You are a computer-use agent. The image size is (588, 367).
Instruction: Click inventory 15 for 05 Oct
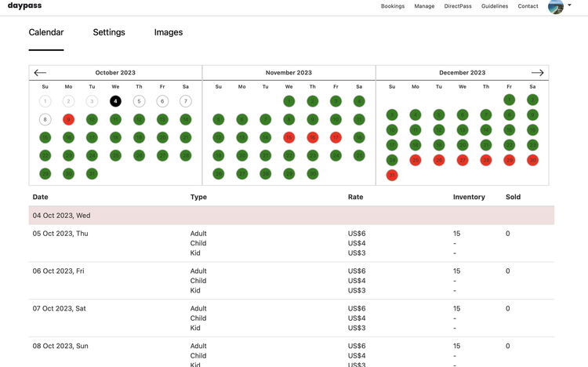pyautogui.click(x=456, y=234)
